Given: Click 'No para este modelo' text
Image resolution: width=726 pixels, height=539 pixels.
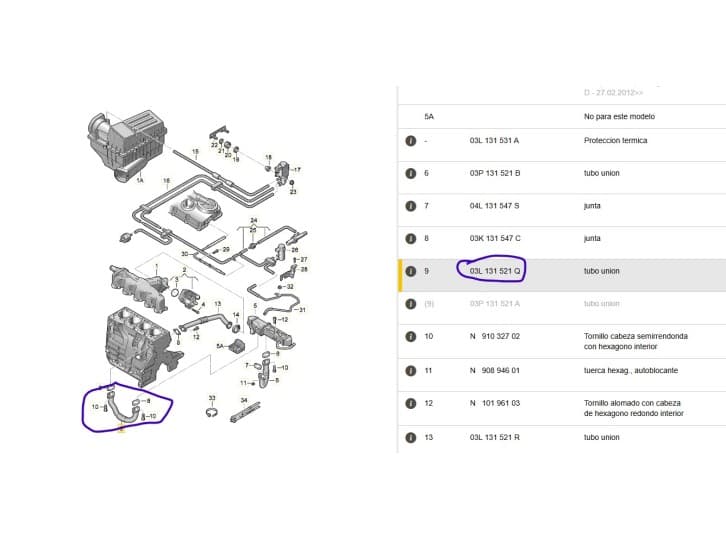Looking at the screenshot, I should point(619,117).
